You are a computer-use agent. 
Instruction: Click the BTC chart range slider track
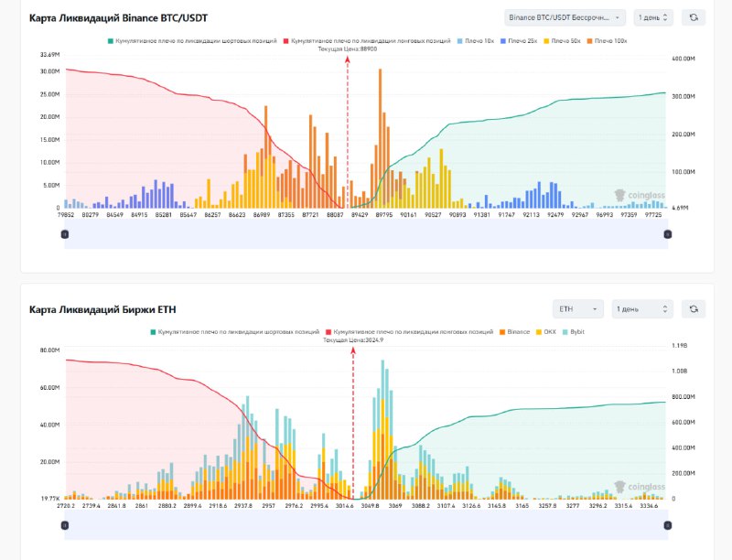pos(366,234)
